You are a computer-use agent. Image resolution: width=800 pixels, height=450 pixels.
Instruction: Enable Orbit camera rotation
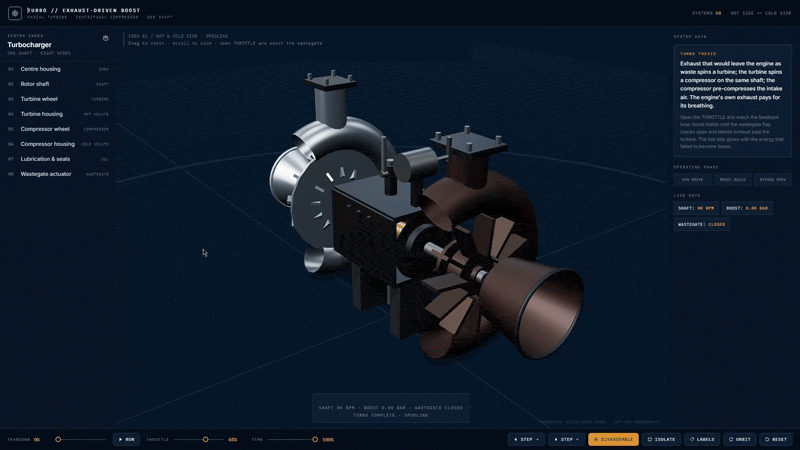click(x=740, y=439)
